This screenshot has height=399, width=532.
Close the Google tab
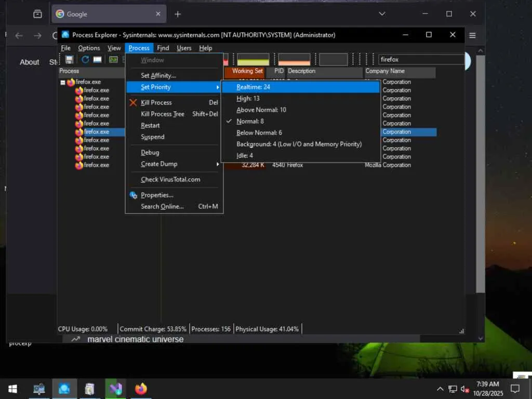point(158,14)
